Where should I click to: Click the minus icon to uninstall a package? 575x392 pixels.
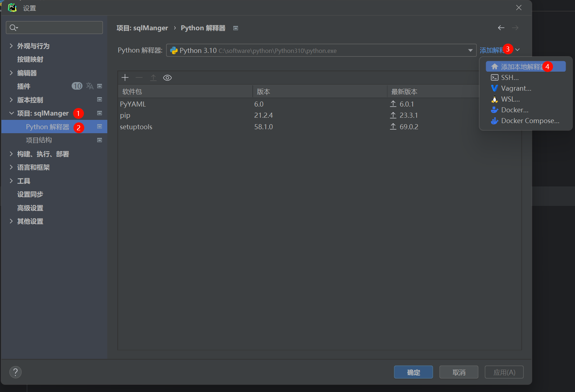[139, 78]
